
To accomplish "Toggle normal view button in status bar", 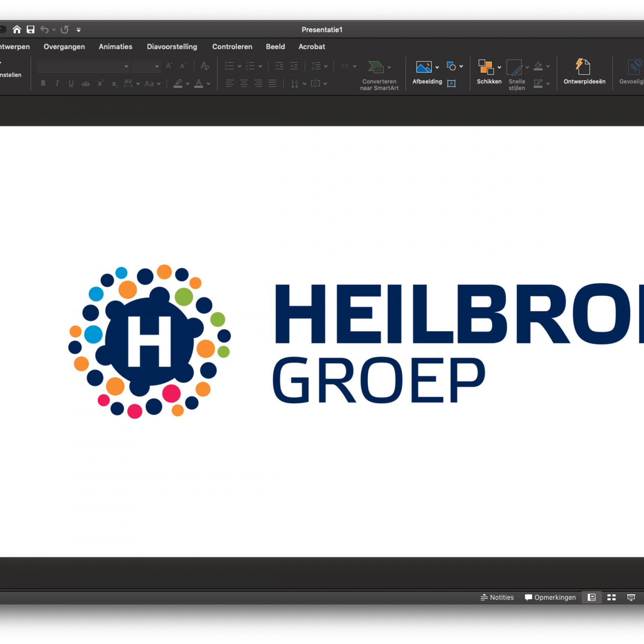I will (592, 597).
